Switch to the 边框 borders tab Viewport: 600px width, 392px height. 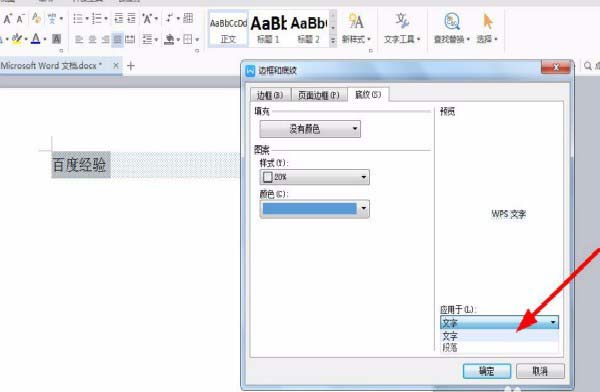270,95
